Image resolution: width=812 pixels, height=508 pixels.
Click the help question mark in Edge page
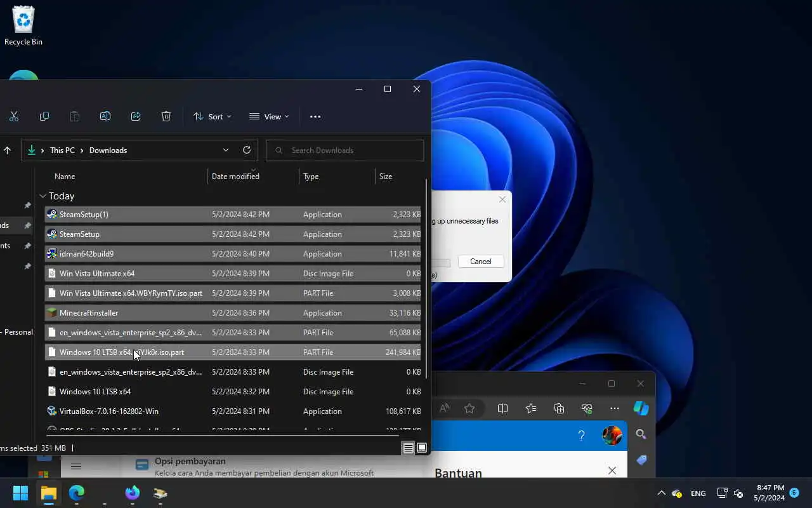[x=581, y=436]
